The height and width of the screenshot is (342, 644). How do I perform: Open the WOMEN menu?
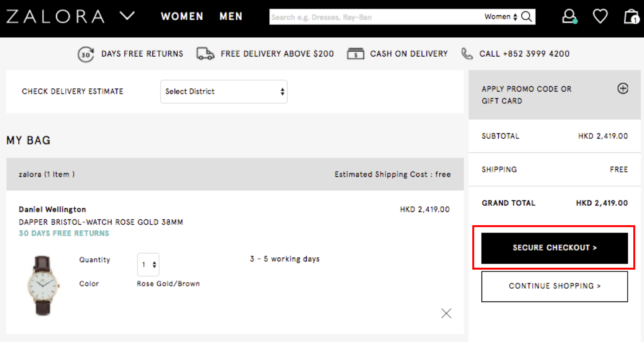coord(182,16)
